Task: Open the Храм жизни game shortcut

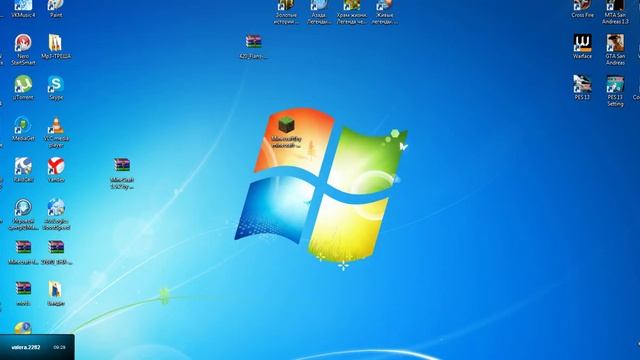Action: click(352, 12)
